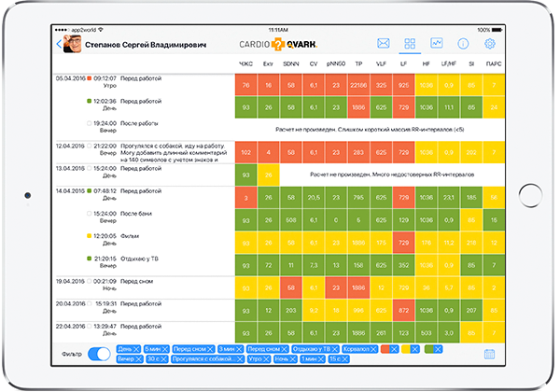Switch to the grid table view tab

pos(410,44)
